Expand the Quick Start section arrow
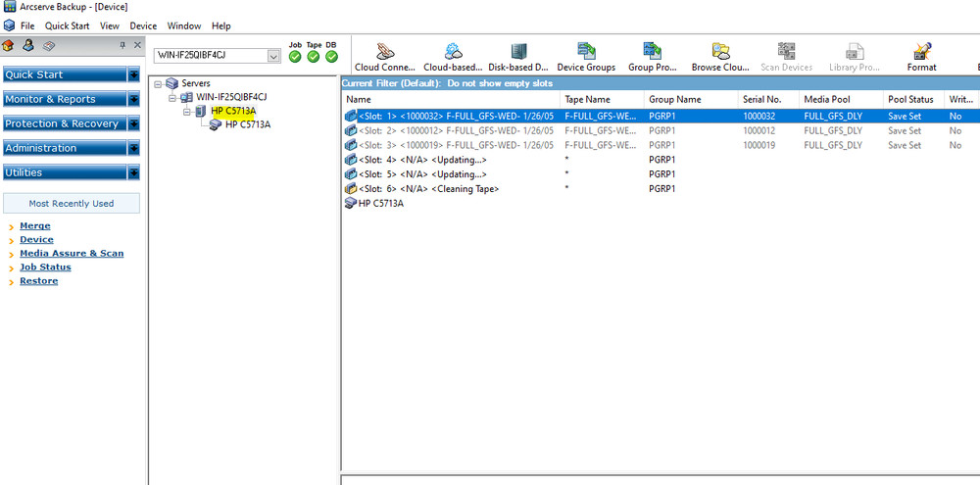This screenshot has width=980, height=485. click(133, 74)
